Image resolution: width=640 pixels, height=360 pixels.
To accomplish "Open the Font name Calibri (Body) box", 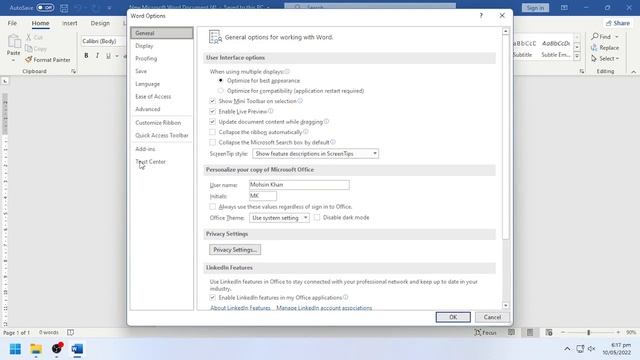I will coord(102,41).
